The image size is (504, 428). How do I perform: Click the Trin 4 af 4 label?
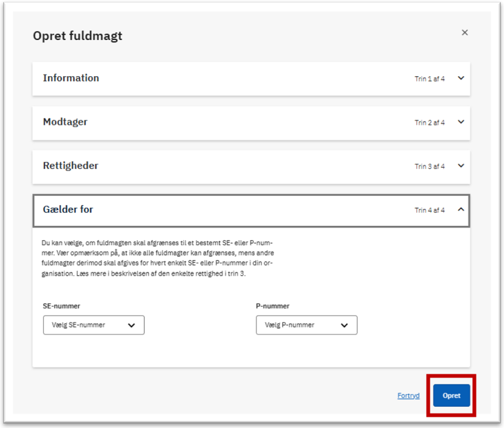429,210
